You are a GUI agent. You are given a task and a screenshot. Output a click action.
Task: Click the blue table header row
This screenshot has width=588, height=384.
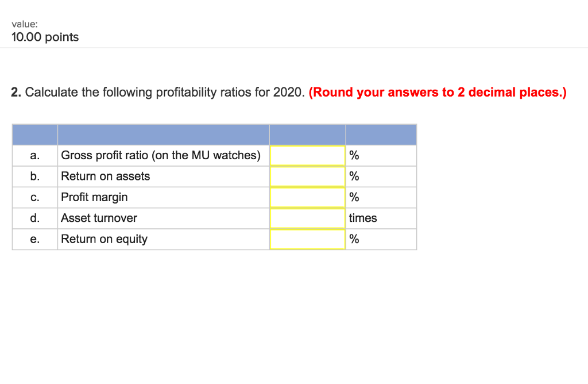tap(214, 134)
